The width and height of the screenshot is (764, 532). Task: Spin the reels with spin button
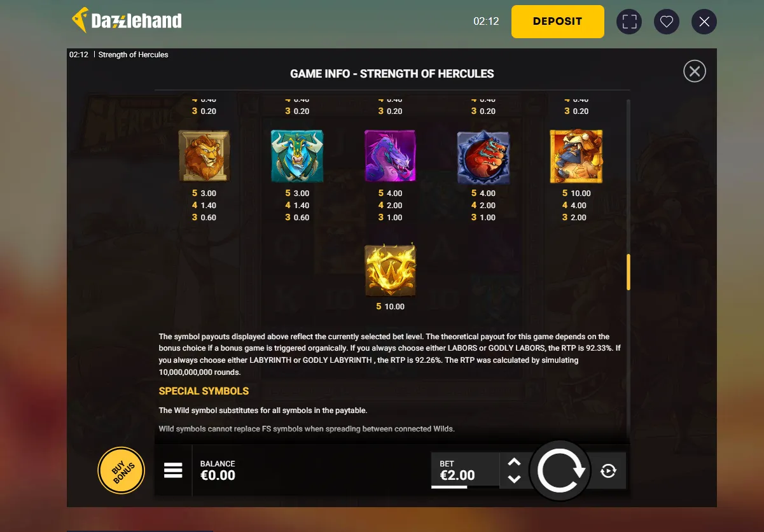pyautogui.click(x=560, y=471)
